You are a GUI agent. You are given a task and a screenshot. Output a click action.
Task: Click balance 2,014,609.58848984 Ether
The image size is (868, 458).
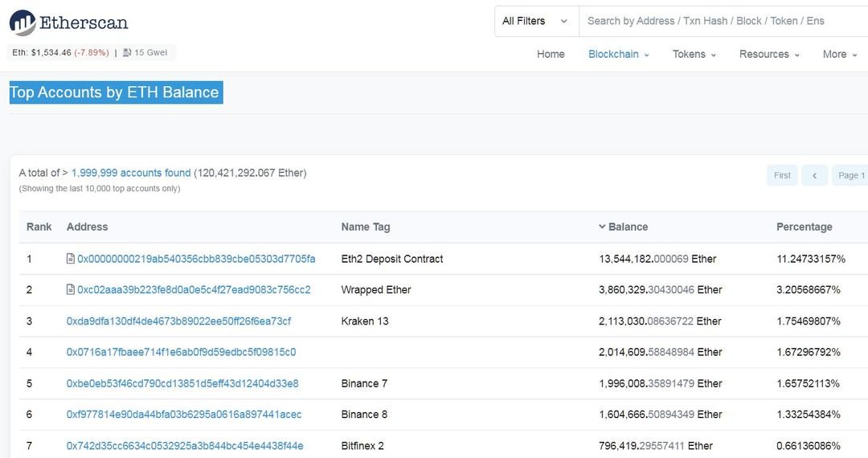click(661, 352)
